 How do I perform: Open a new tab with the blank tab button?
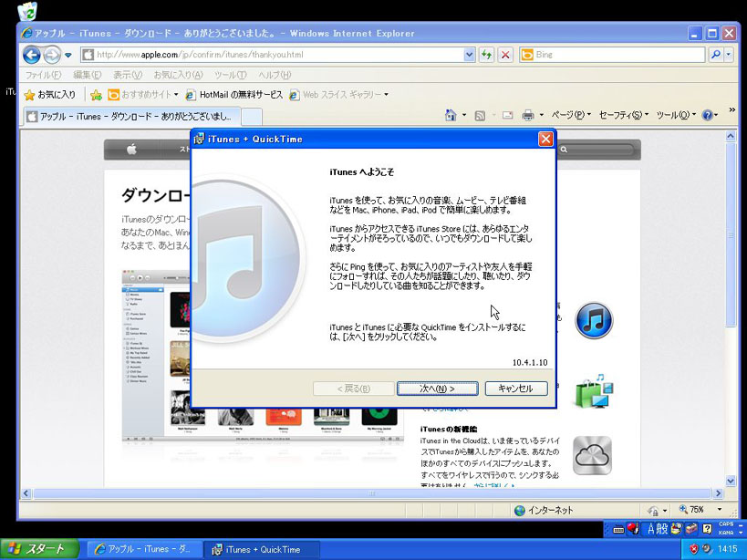pos(252,117)
